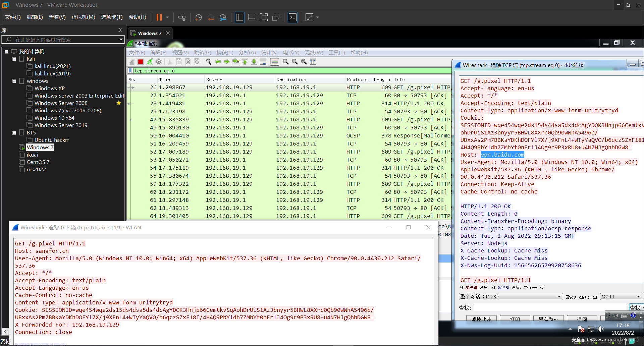This screenshot has width=644, height=346.
Task: Open VMware snapshot manager icon
Action: click(223, 17)
